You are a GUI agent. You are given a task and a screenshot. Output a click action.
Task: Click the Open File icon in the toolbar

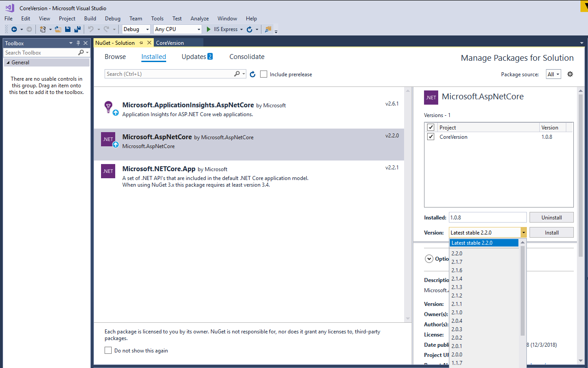[58, 29]
